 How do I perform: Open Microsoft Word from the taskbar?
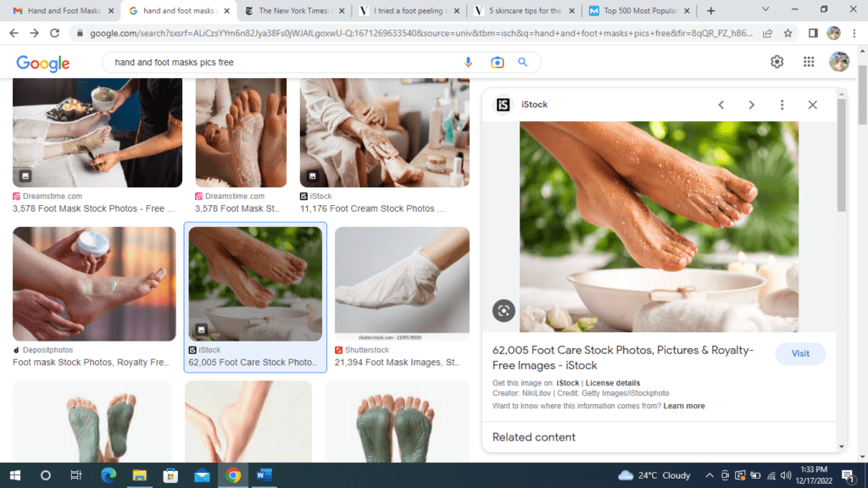coord(264,475)
